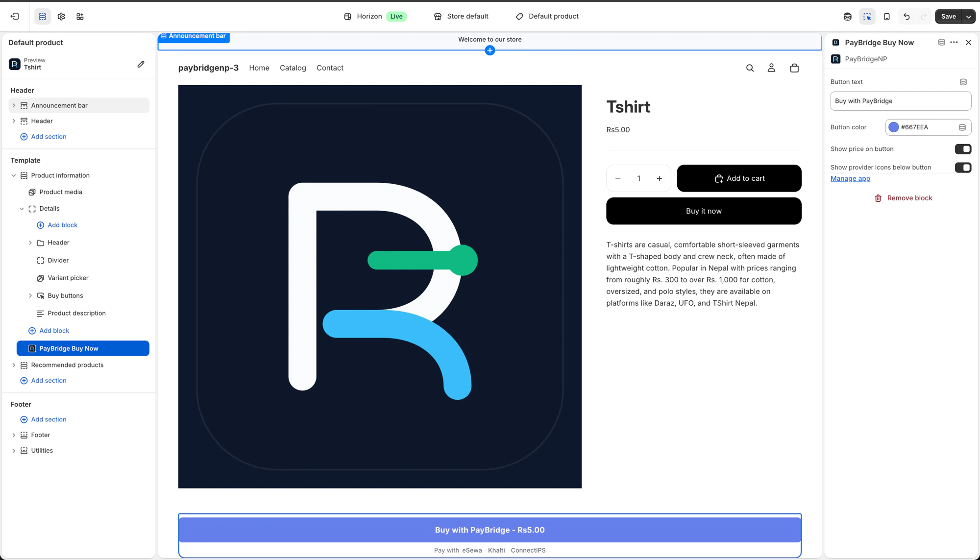The image size is (980, 560).
Task: Expand the Footer section
Action: 14,435
